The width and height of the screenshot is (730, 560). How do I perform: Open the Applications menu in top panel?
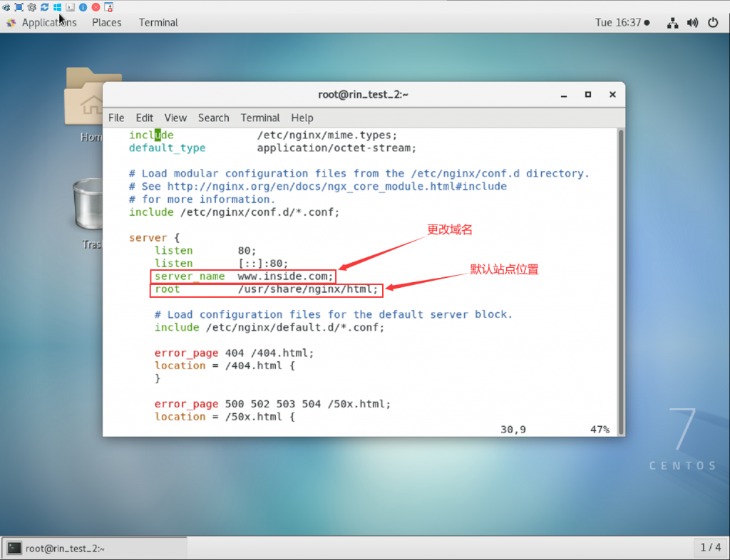pos(47,23)
